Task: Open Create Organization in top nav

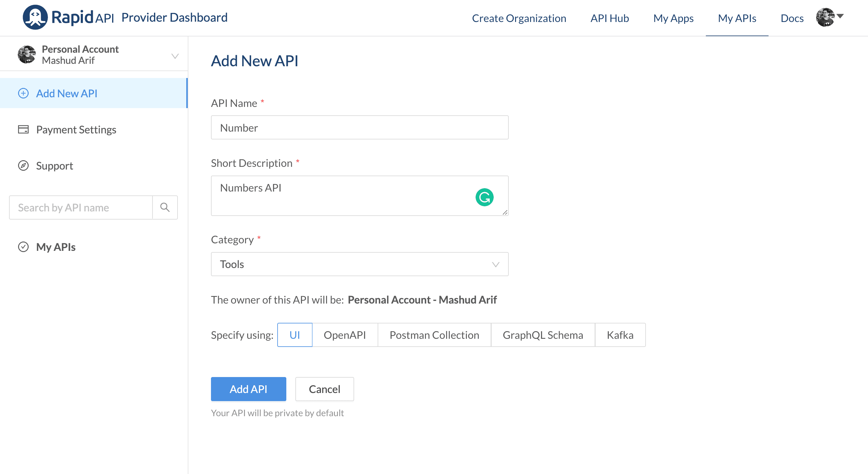Action: tap(519, 18)
